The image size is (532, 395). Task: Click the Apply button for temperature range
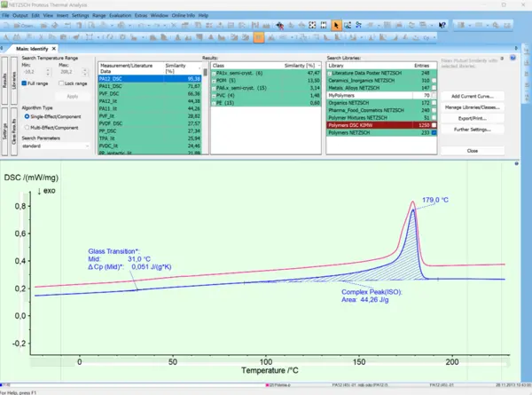coord(73,97)
